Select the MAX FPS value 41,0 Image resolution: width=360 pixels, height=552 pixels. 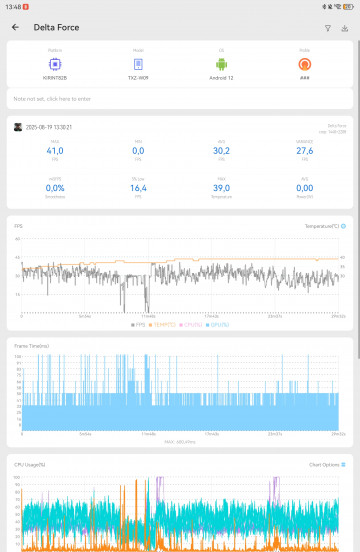[x=55, y=151]
